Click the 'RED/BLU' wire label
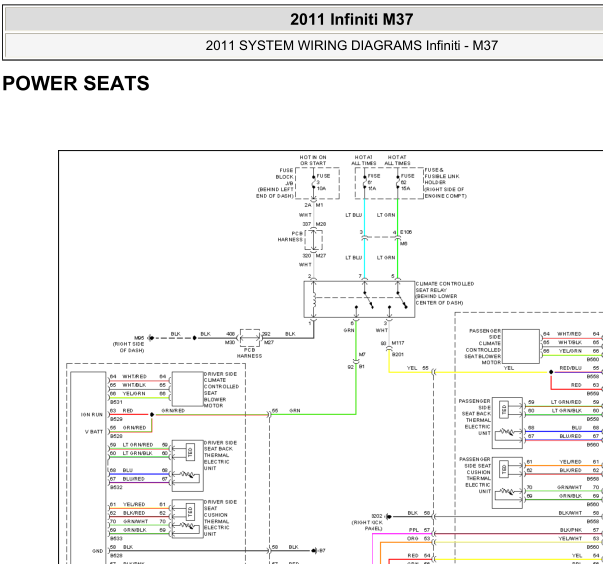603x564 pixels. coord(570,368)
